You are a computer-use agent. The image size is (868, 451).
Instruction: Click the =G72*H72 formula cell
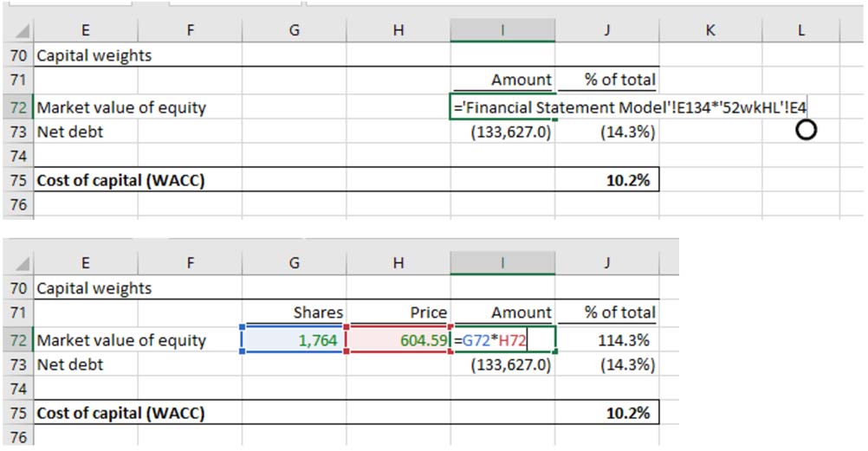coord(502,340)
